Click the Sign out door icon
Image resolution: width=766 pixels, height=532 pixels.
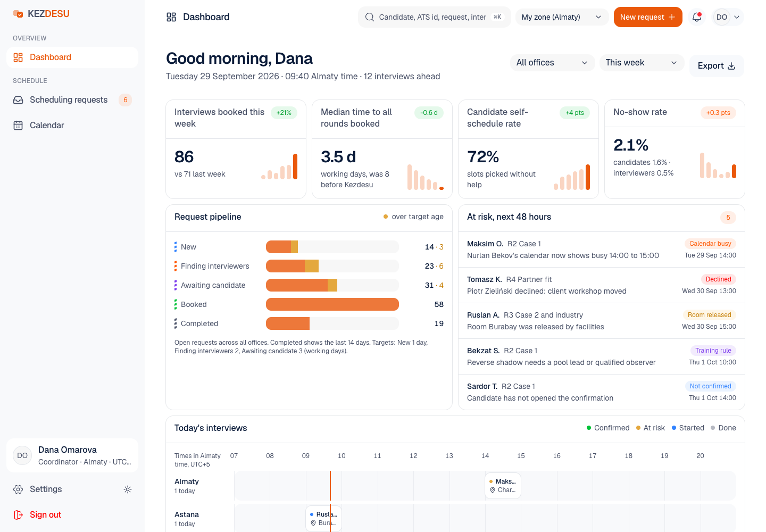point(18,515)
